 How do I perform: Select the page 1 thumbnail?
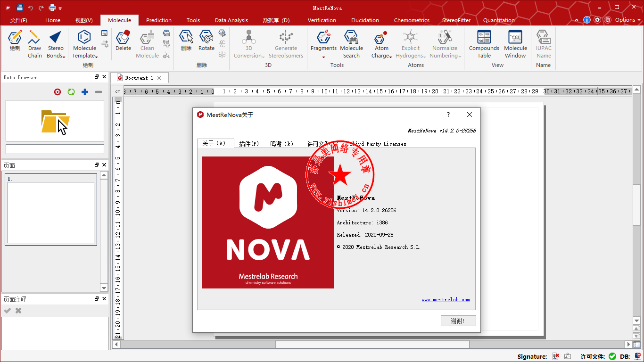tap(51, 210)
